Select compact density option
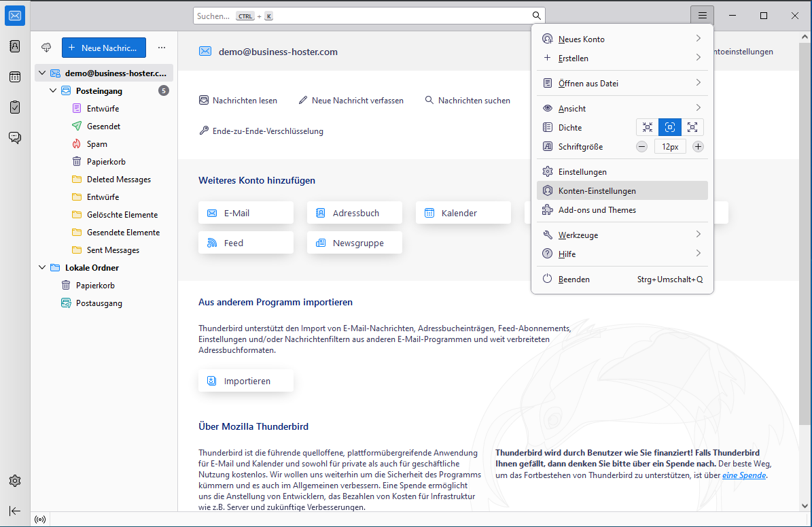 tap(648, 127)
